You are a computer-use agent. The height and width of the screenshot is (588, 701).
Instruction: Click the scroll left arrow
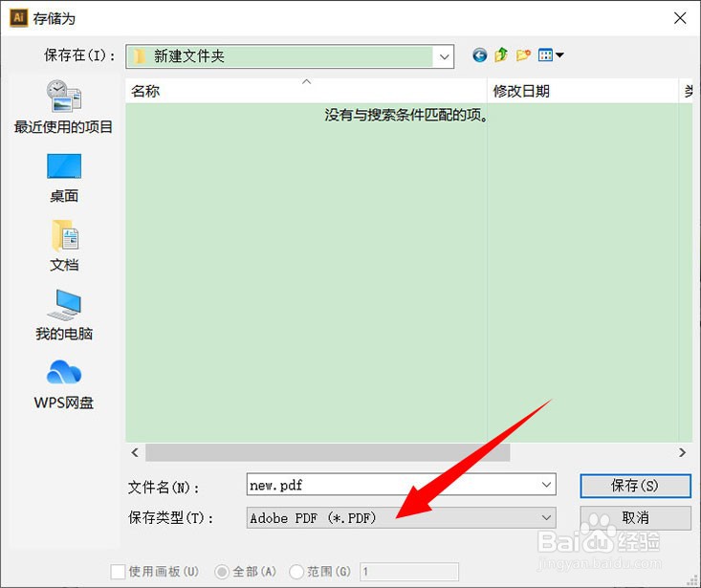click(135, 452)
